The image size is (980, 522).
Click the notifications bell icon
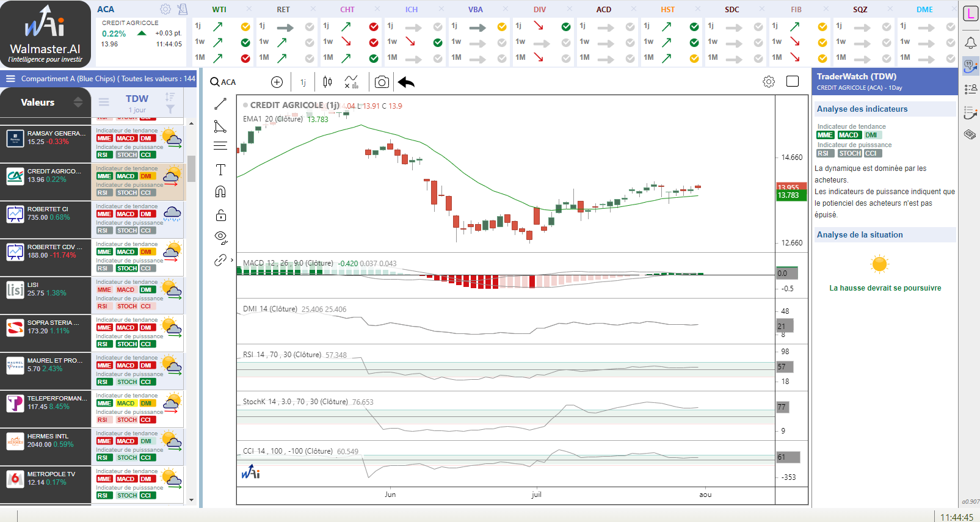click(x=970, y=43)
